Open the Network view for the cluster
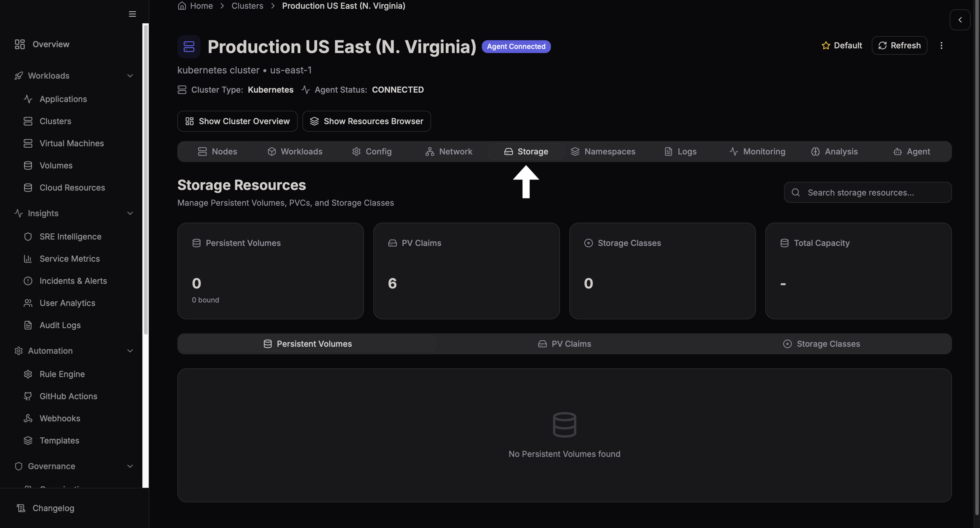Screen dimensions: 980x528 click(449, 151)
